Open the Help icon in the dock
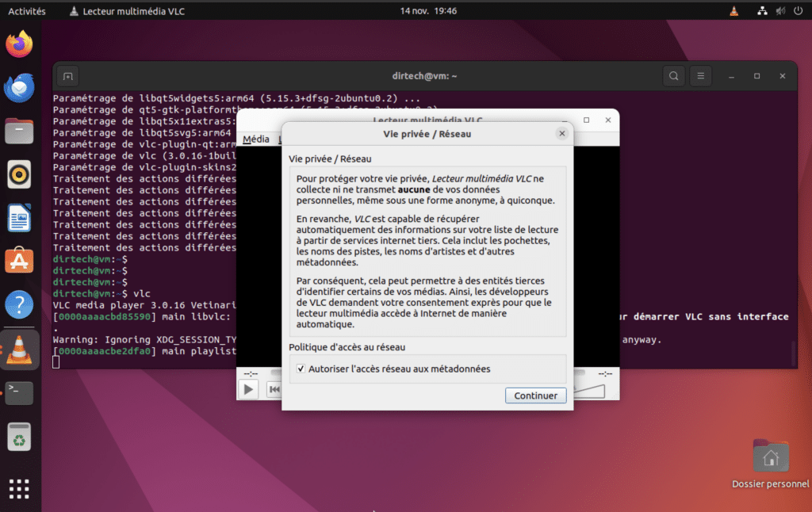 point(19,304)
